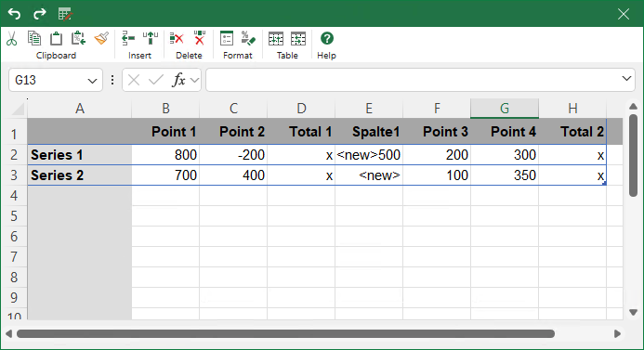Select column G header
The image size is (644, 350).
click(x=505, y=109)
